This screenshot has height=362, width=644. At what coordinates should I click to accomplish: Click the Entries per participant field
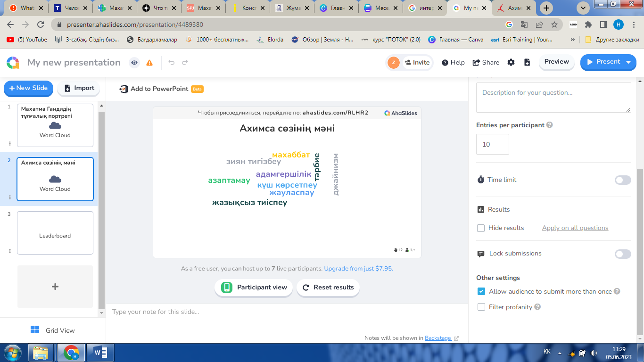pos(493,144)
